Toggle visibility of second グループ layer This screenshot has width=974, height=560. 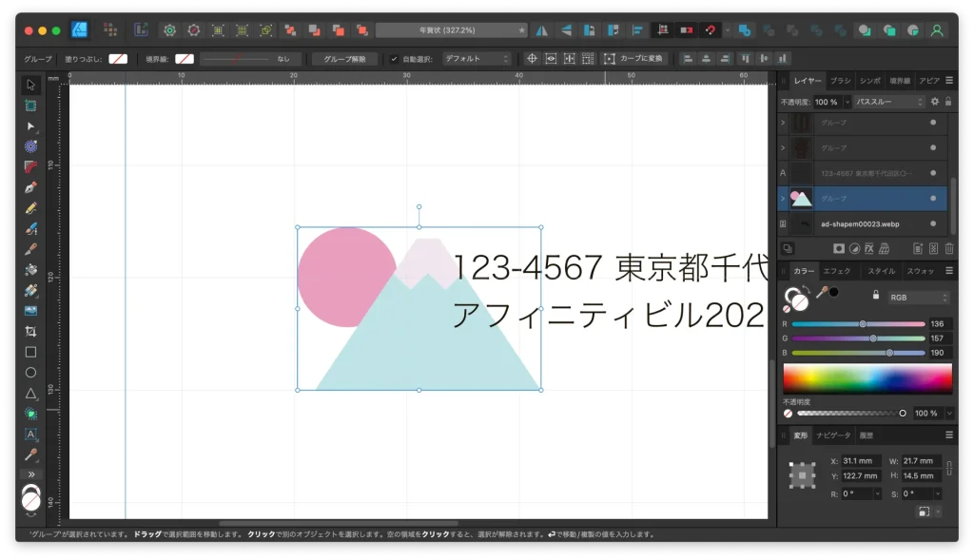(x=933, y=147)
